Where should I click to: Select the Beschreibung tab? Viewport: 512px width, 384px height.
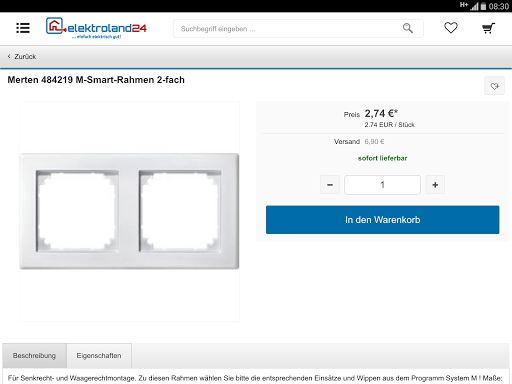[x=34, y=356]
